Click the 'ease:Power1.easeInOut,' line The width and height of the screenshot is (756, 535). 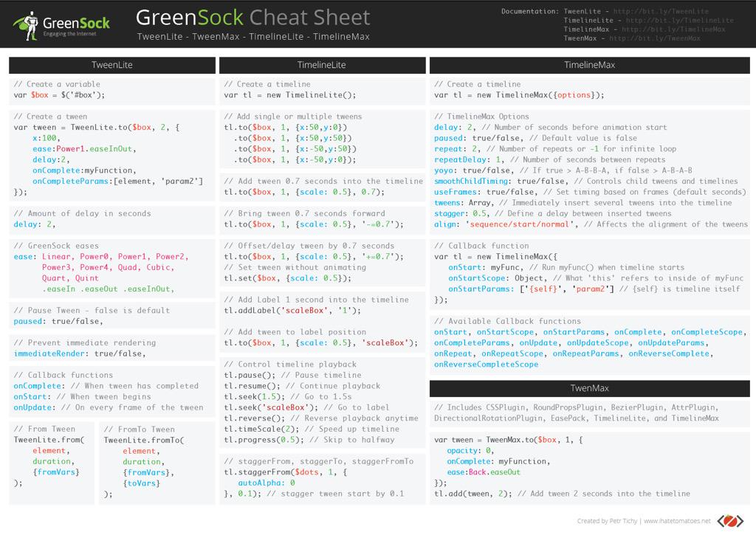pos(84,149)
